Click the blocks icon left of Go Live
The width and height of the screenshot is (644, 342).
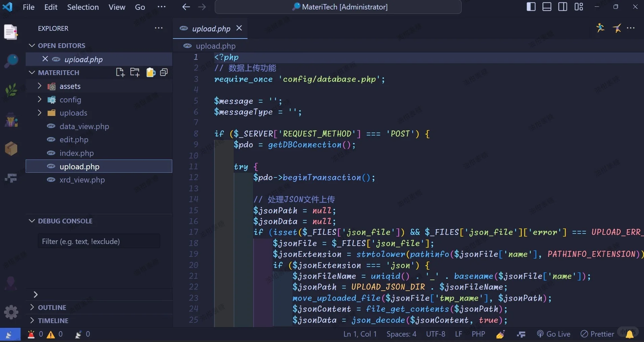pyautogui.click(x=521, y=334)
